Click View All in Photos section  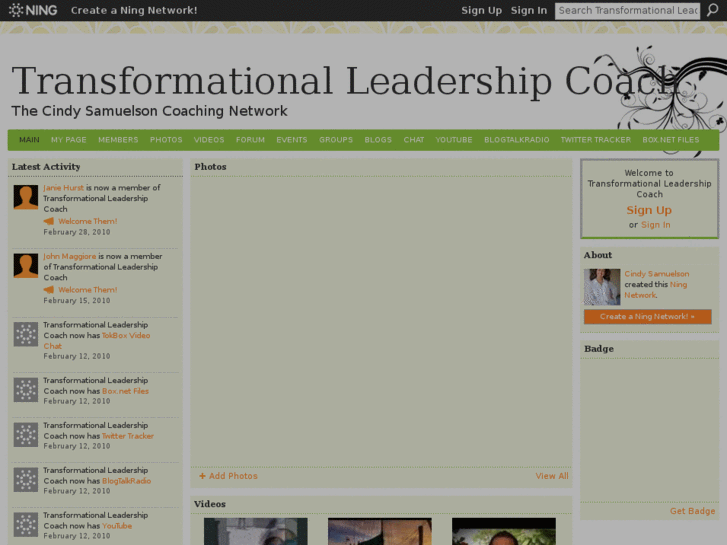552,476
